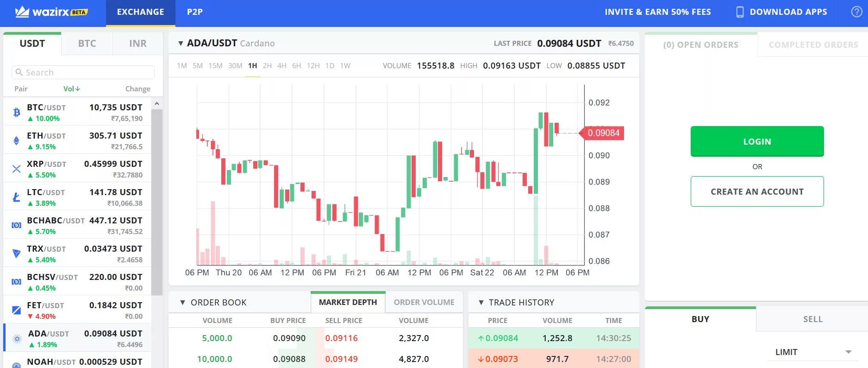The width and height of the screenshot is (868, 368).
Task: Set chart interval to 5M
Action: 198,66
